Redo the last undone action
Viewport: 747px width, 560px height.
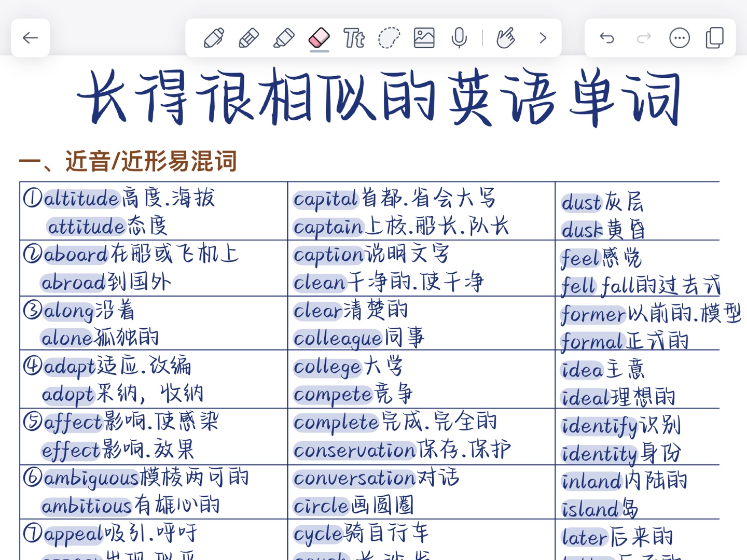pos(644,38)
